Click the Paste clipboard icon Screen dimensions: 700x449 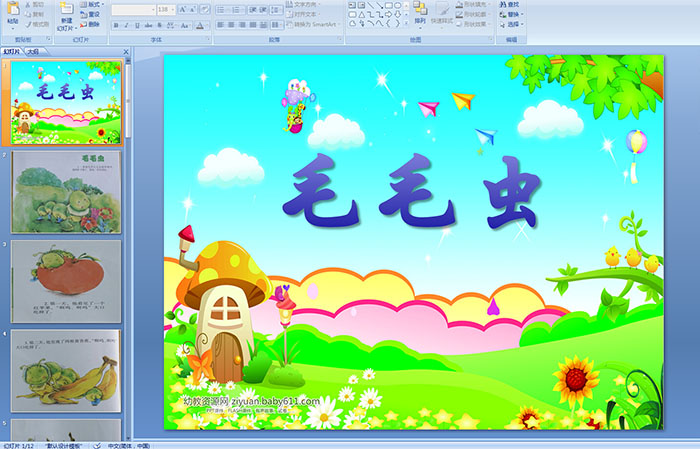(x=13, y=8)
